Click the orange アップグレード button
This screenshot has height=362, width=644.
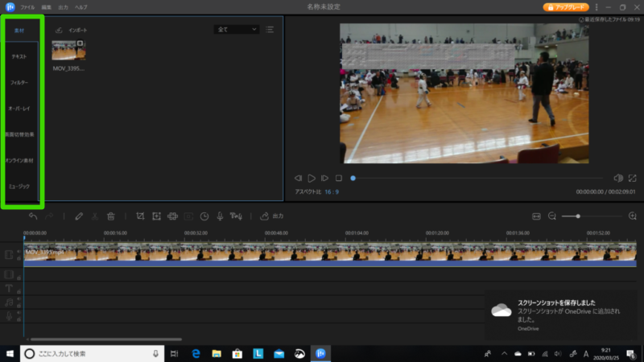(x=566, y=7)
